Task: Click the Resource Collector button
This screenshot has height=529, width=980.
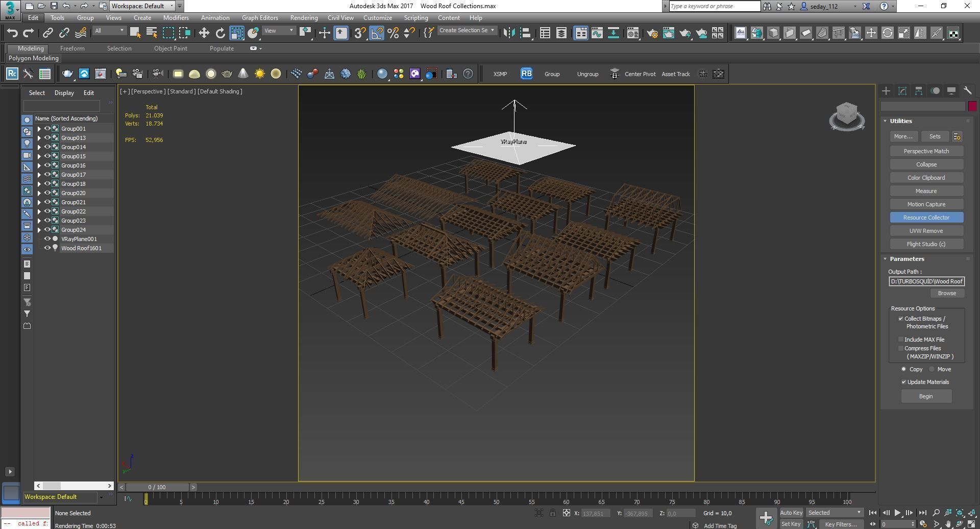Action: click(926, 218)
